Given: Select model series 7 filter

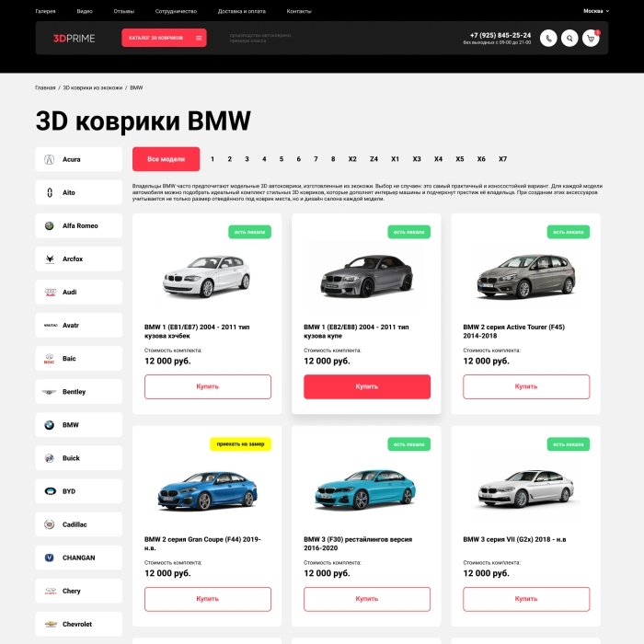Looking at the screenshot, I should (316, 159).
